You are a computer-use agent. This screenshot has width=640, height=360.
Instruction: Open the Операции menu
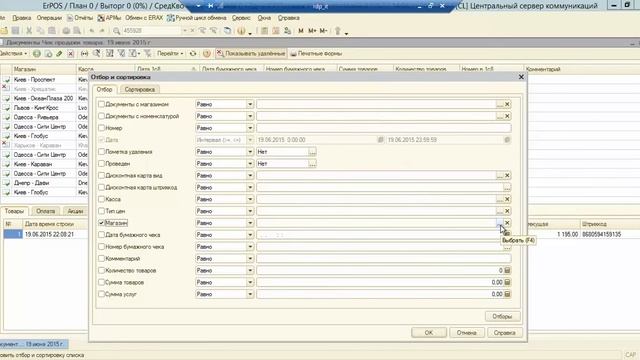[49, 18]
